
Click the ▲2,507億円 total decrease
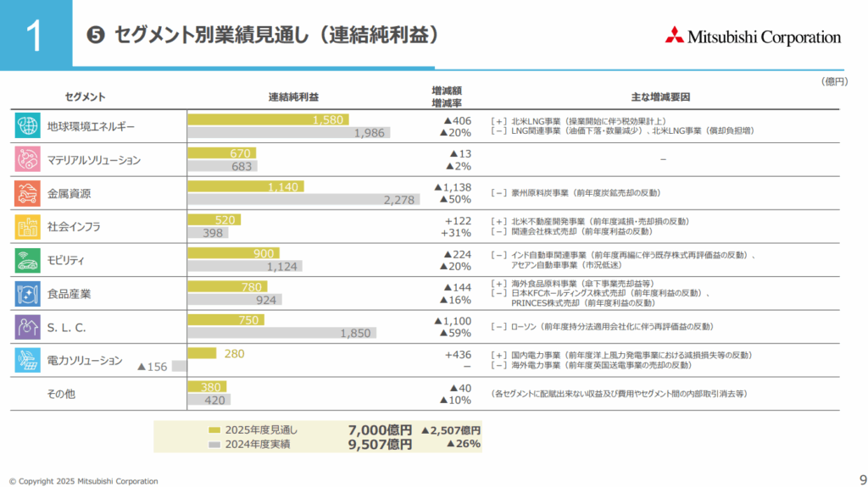coord(451,430)
